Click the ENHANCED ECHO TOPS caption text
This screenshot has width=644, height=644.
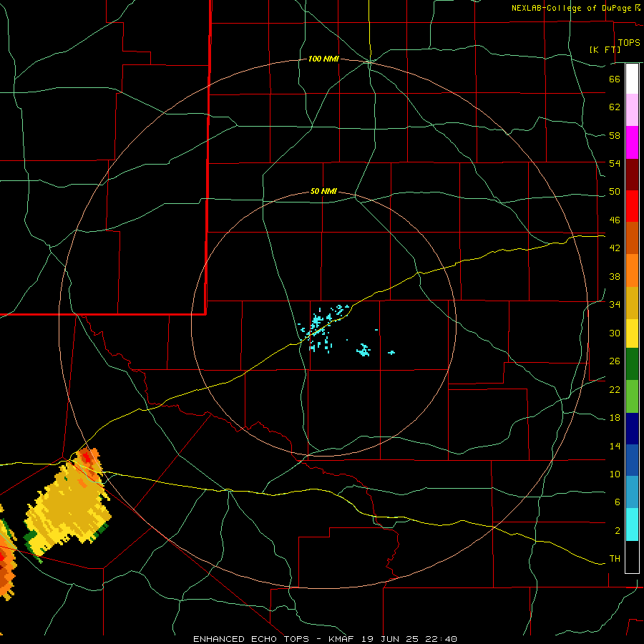[250, 639]
